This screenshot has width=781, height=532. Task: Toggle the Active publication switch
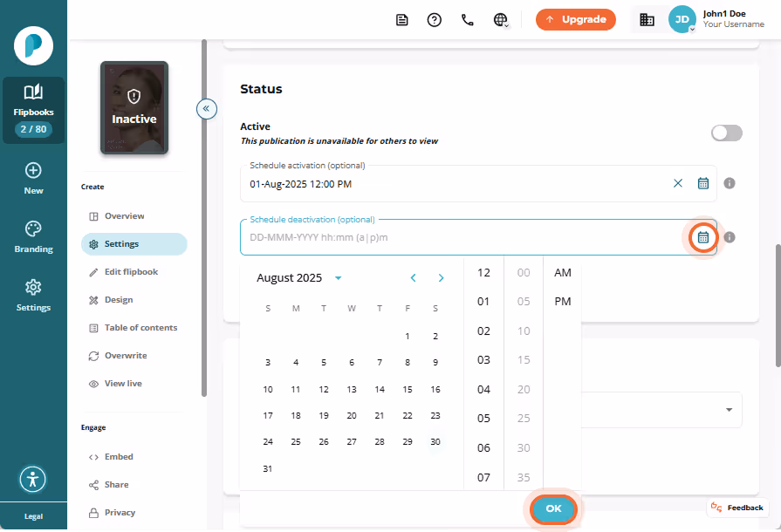pos(727,133)
